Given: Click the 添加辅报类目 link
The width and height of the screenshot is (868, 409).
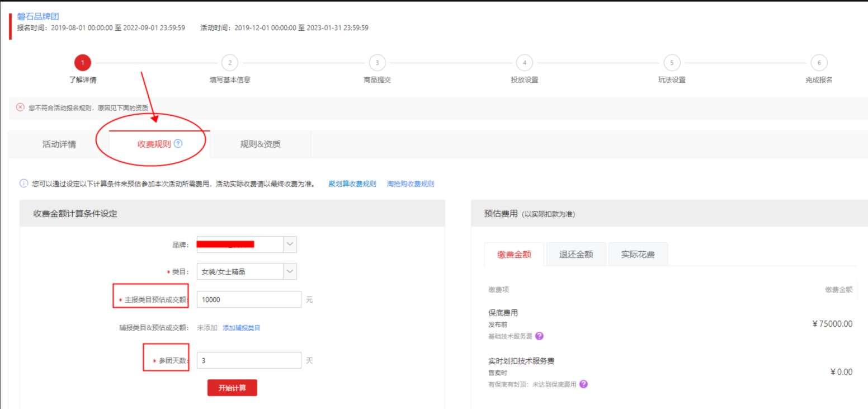Looking at the screenshot, I should click(242, 328).
